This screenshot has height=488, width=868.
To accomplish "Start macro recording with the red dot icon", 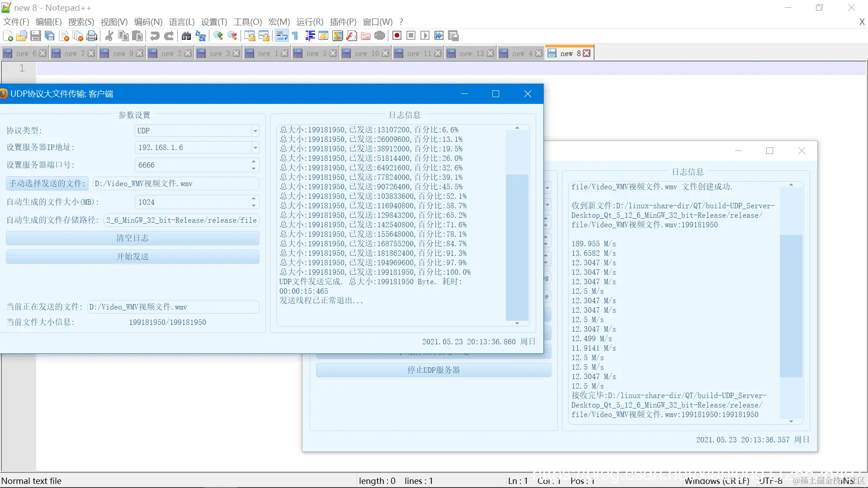I will point(397,36).
